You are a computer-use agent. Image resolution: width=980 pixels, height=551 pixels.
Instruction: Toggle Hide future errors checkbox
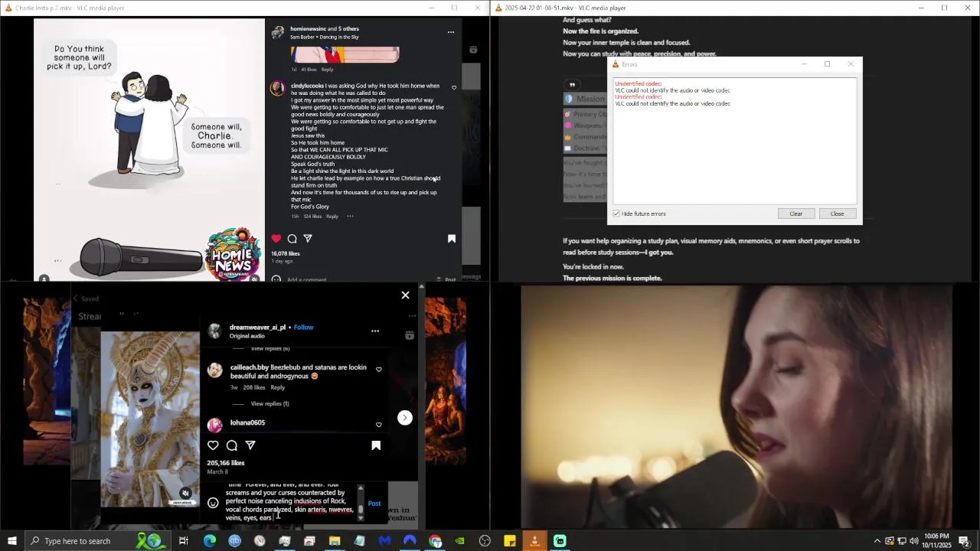pos(616,214)
